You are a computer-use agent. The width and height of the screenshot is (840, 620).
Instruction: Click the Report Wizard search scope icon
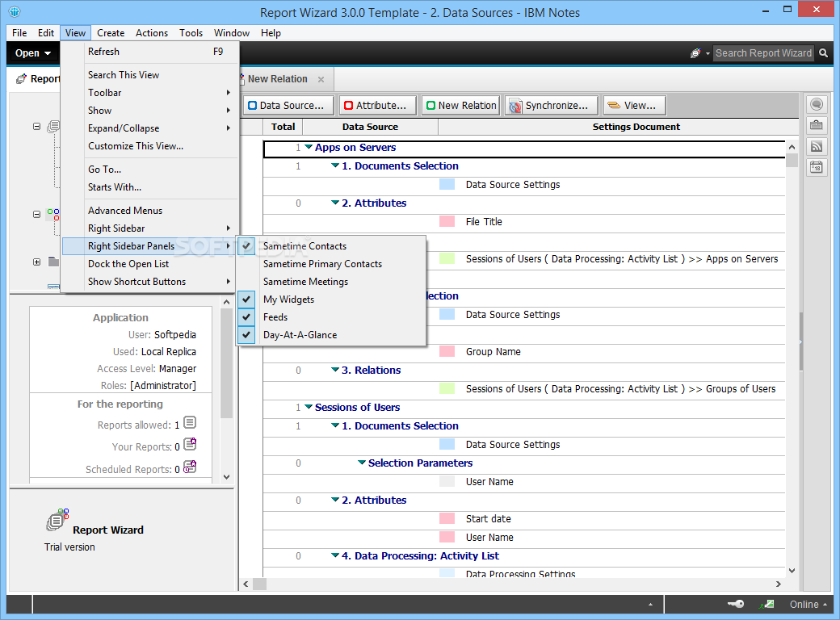pyautogui.click(x=695, y=53)
